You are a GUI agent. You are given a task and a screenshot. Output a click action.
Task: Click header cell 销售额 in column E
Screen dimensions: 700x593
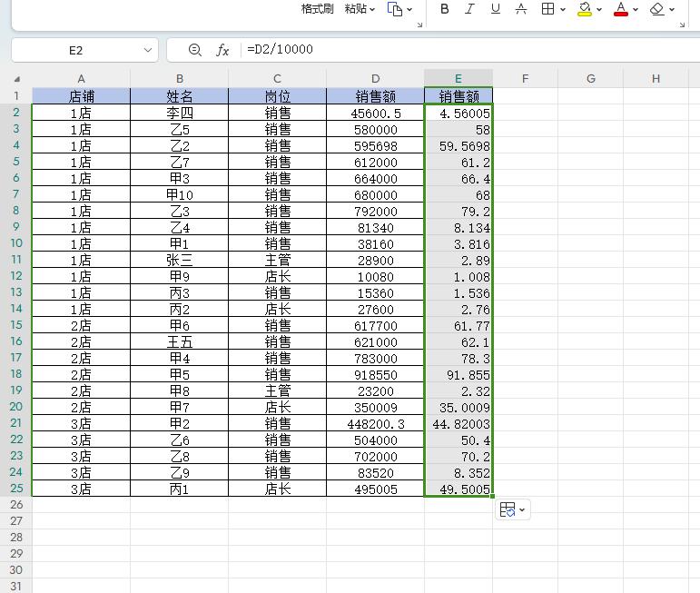point(458,96)
